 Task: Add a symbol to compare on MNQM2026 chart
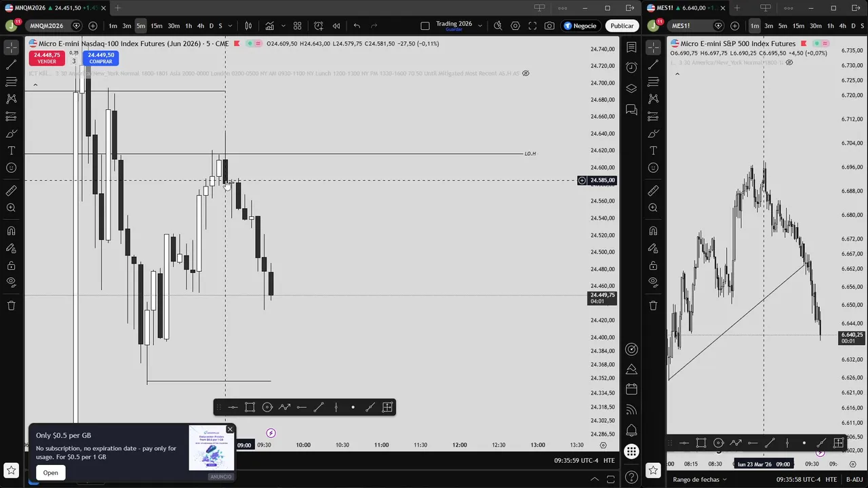[92, 26]
